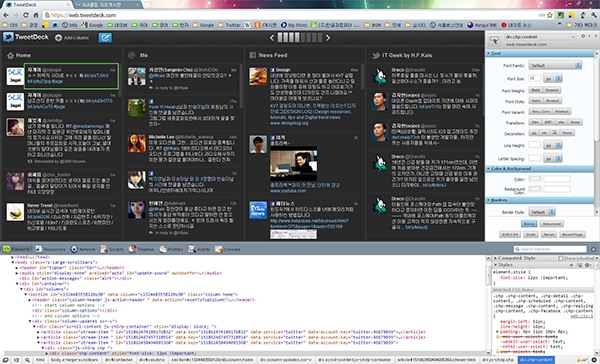The width and height of the screenshot is (600, 364).
Task: Click the Me column mention icon
Action: pos(132,55)
